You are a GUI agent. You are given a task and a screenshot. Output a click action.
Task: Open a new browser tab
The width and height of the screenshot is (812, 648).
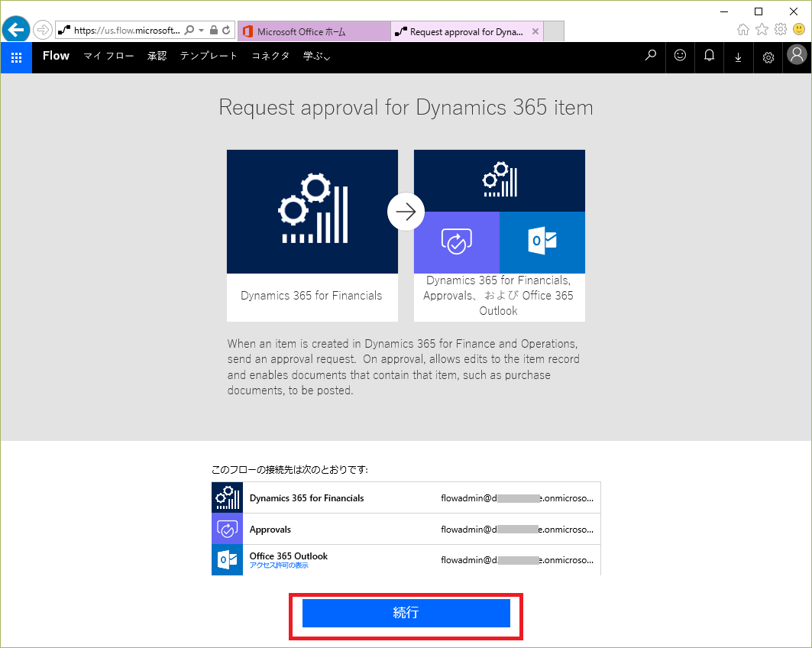[x=554, y=31]
